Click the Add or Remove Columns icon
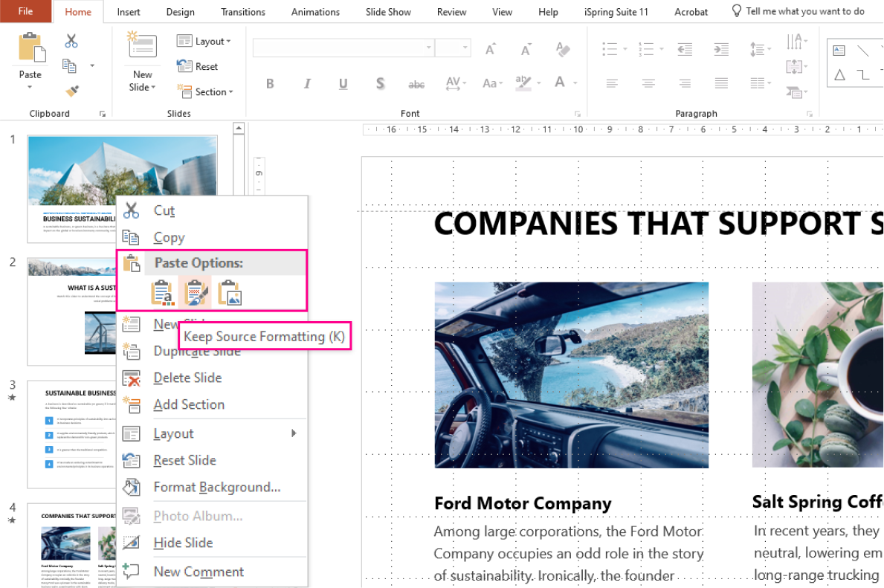 761,83
